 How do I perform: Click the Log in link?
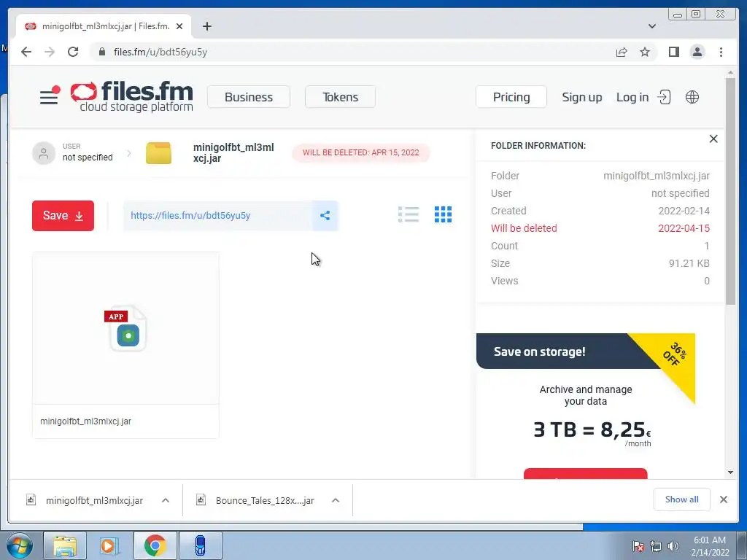632,97
